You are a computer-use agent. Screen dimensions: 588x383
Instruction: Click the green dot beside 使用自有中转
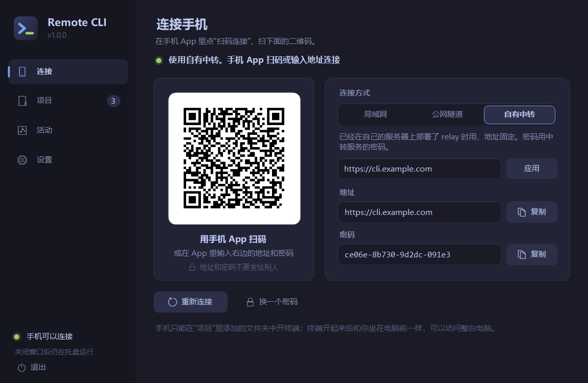[x=159, y=60]
